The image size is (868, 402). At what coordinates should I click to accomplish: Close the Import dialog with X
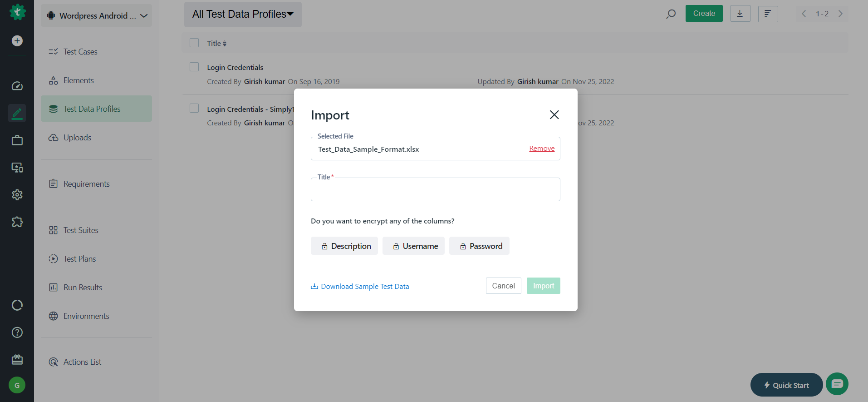554,115
